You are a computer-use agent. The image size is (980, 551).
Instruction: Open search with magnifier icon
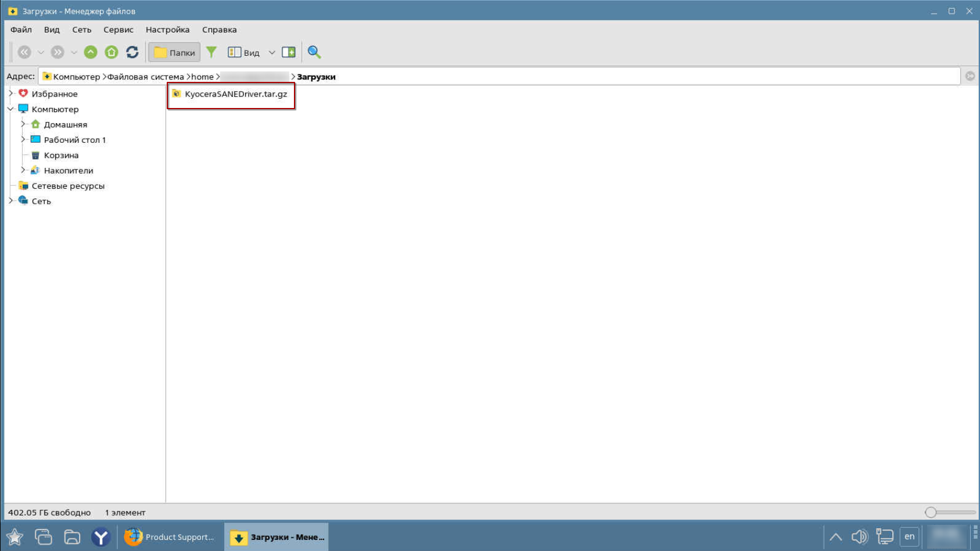pos(314,52)
